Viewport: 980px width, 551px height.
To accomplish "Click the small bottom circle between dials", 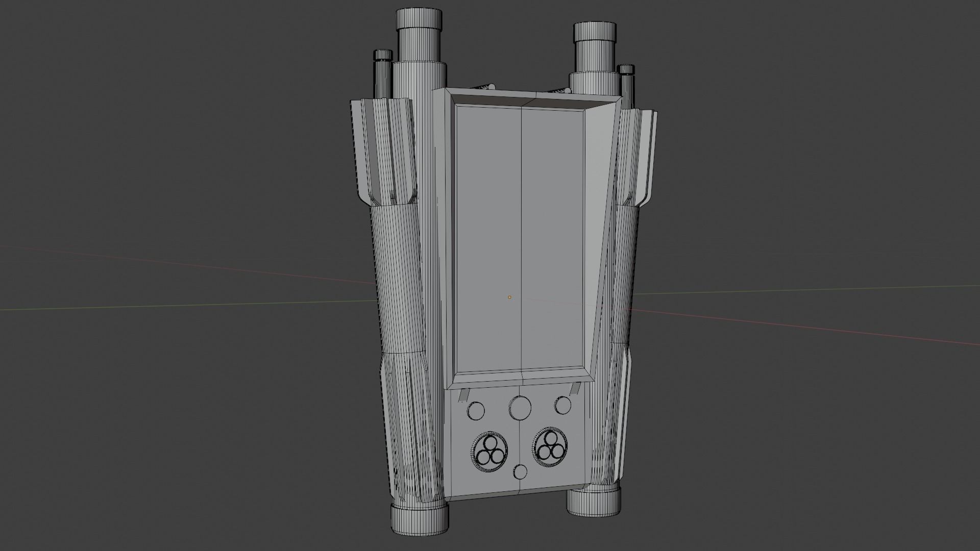I will tap(520, 472).
